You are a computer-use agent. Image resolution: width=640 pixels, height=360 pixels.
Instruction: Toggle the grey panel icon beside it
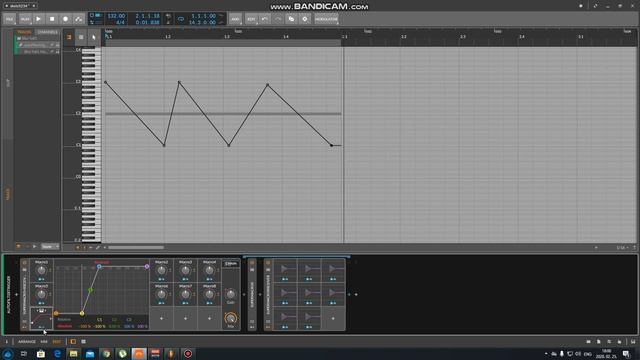click(x=83, y=342)
